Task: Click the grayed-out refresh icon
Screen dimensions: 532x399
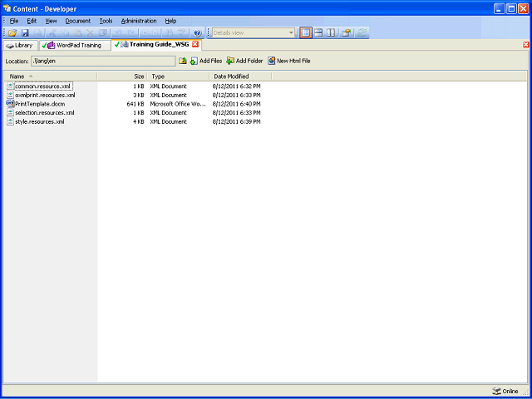Action: [x=362, y=33]
